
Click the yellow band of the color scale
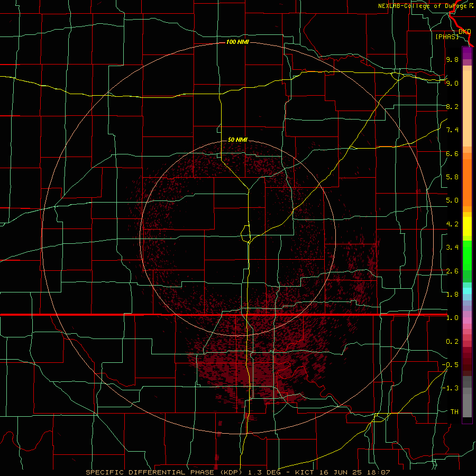[x=467, y=226]
